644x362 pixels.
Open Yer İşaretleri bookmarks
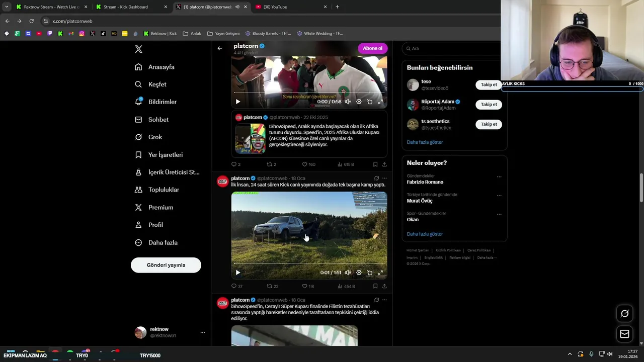pyautogui.click(x=159, y=155)
